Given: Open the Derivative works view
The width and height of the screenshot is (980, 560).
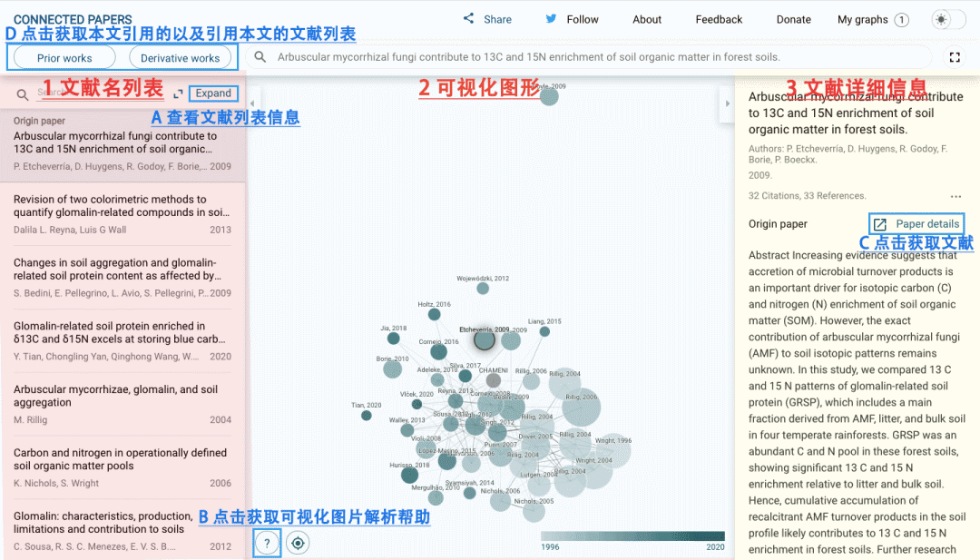Looking at the screenshot, I should coord(180,57).
